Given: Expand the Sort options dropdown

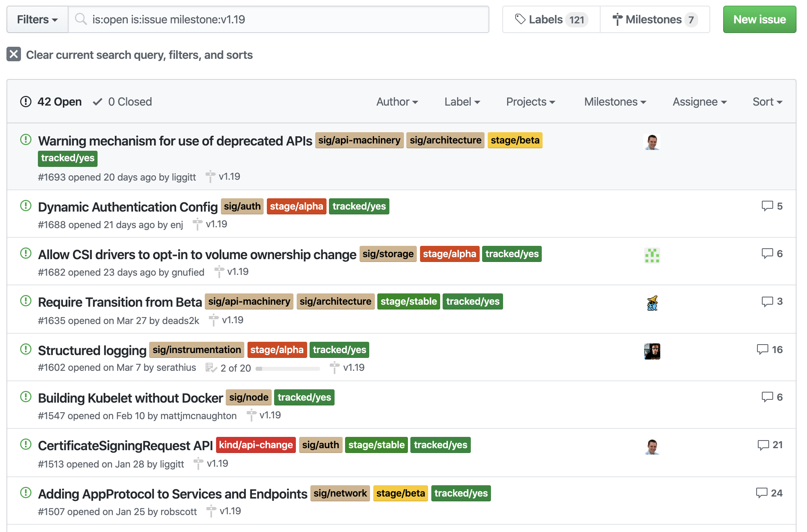Looking at the screenshot, I should click(x=766, y=102).
